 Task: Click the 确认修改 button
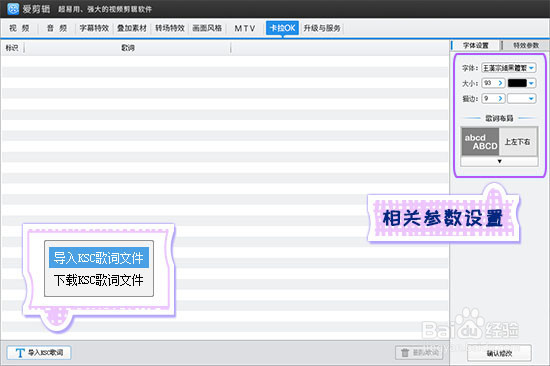pos(499,353)
